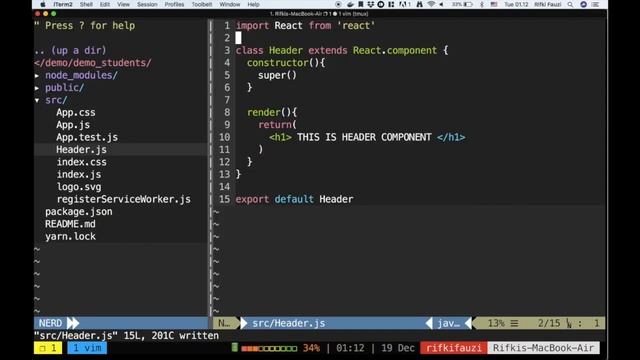
Task: Click the Wi-Fi status icon
Action: [x=431, y=4]
